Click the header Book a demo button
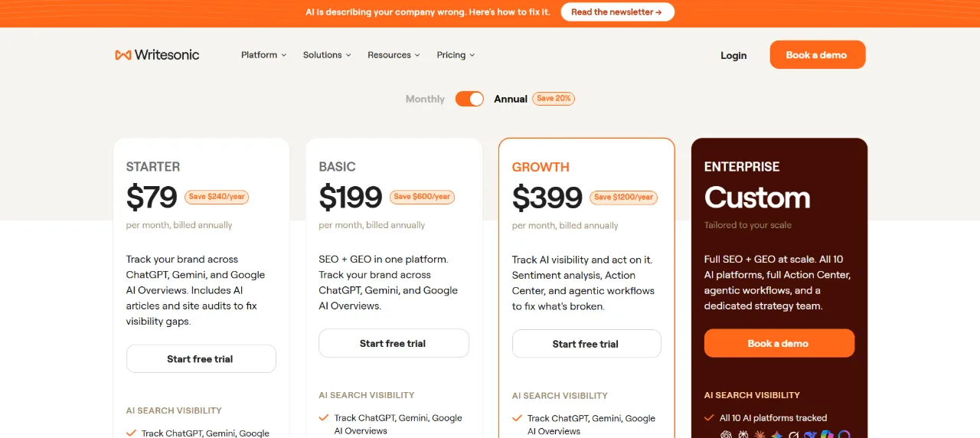Screen dimensions: 980x438 click(x=818, y=55)
